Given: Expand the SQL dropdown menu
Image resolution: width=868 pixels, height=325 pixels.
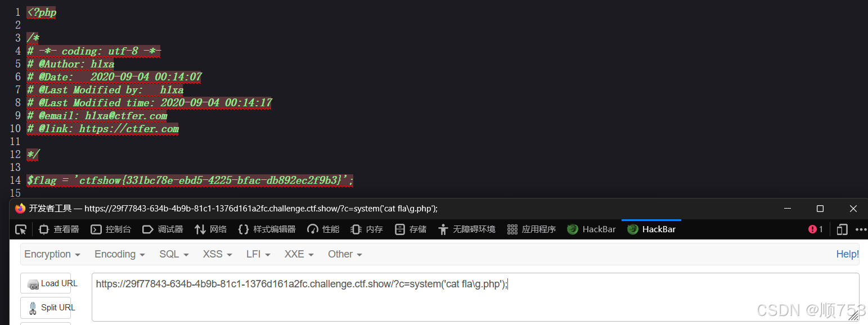Looking at the screenshot, I should 174,254.
